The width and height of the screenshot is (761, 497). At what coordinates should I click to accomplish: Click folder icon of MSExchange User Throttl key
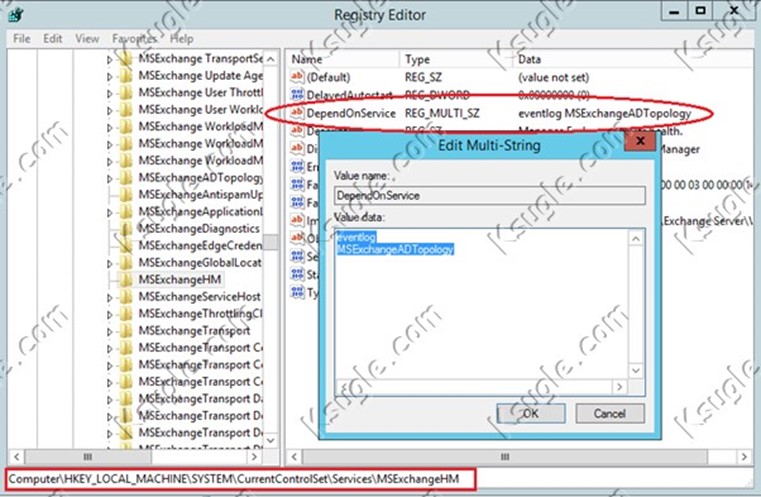pos(126,93)
